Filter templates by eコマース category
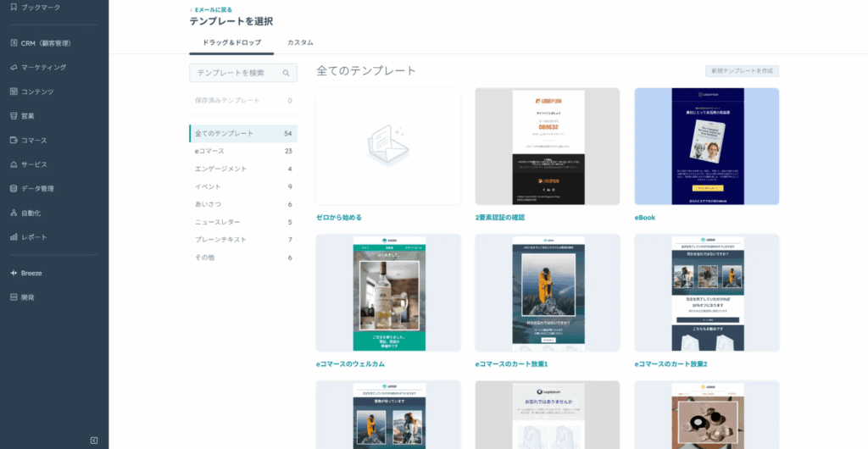Viewport: 868px width, 449px height. click(x=209, y=151)
